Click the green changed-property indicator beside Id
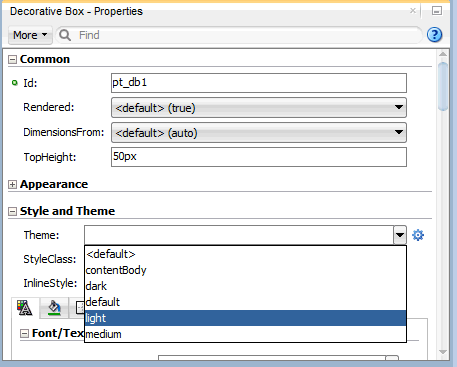This screenshot has width=457, height=367. [x=14, y=83]
